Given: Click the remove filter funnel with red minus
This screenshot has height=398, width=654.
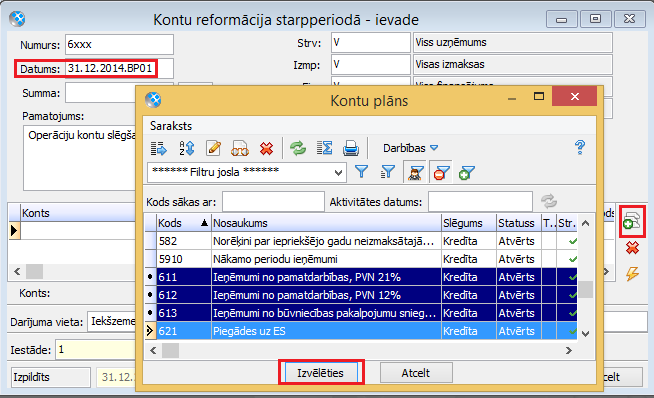Looking at the screenshot, I should click(441, 172).
